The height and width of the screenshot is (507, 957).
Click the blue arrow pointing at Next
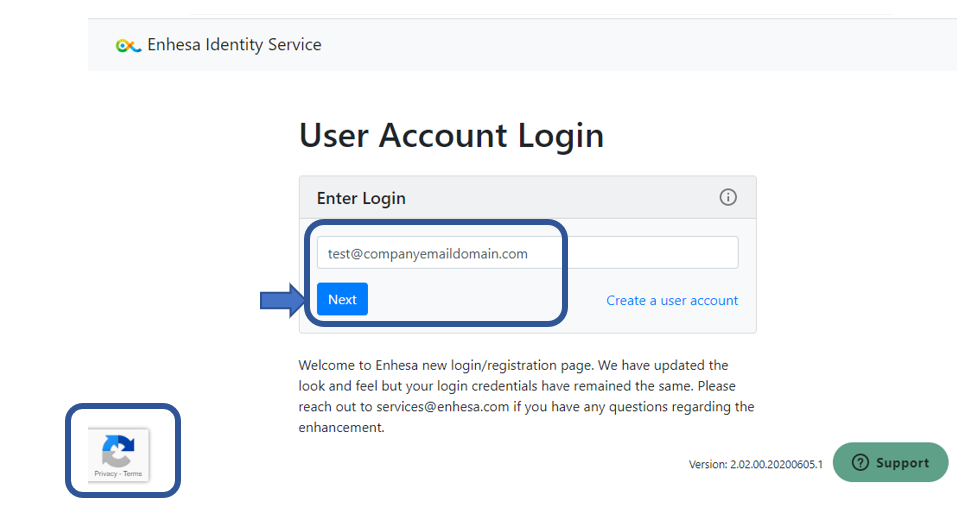coord(283,300)
